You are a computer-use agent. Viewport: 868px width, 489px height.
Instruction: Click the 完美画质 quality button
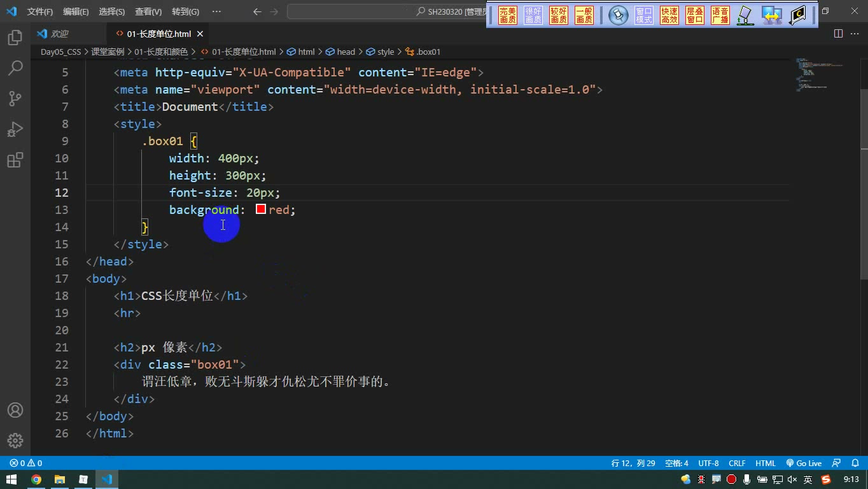[508, 15]
